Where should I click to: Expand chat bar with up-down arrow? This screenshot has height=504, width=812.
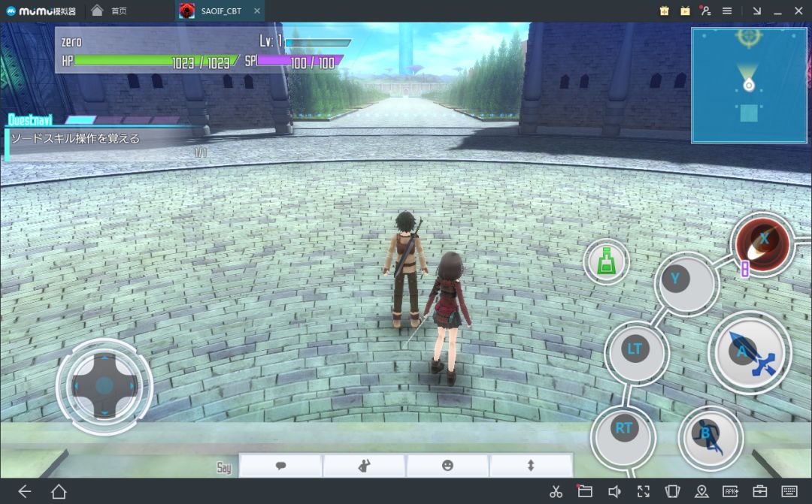pyautogui.click(x=531, y=466)
